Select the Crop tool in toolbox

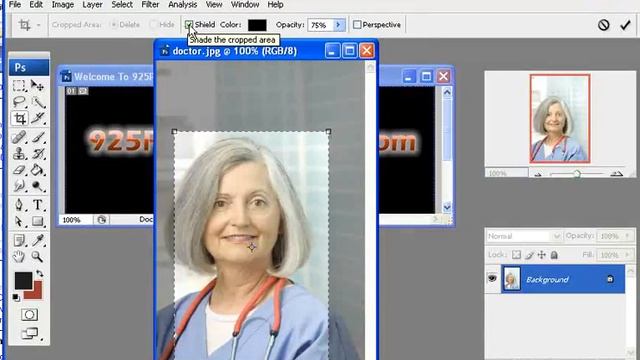19,118
